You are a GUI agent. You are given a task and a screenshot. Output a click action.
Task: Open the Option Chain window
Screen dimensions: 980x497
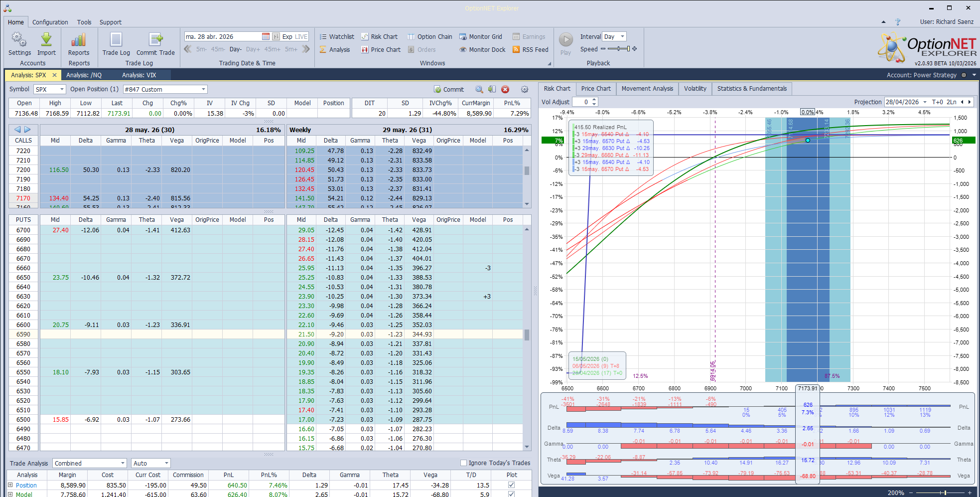tap(429, 36)
